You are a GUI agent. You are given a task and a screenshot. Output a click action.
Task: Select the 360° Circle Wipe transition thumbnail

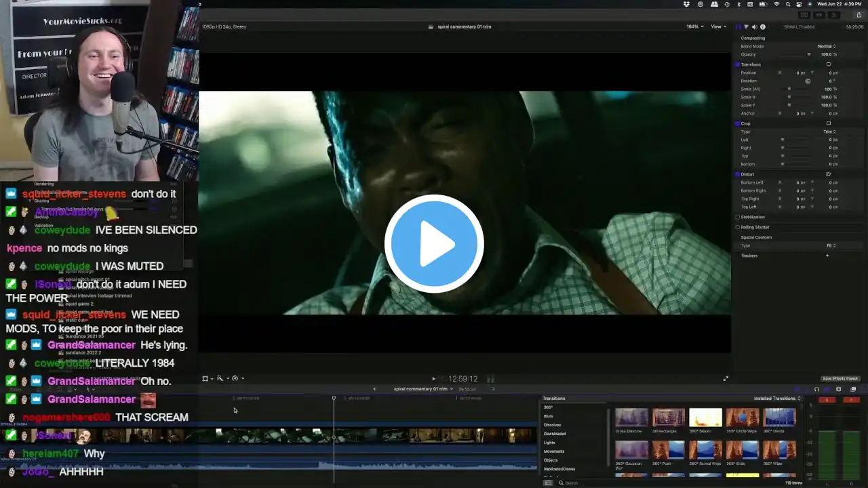(743, 418)
